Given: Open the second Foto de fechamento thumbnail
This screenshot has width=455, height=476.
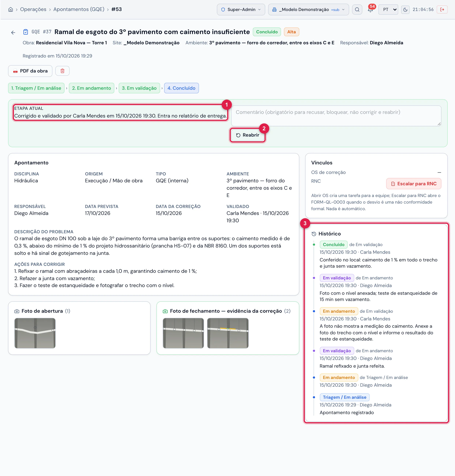Looking at the screenshot, I should pos(228,333).
